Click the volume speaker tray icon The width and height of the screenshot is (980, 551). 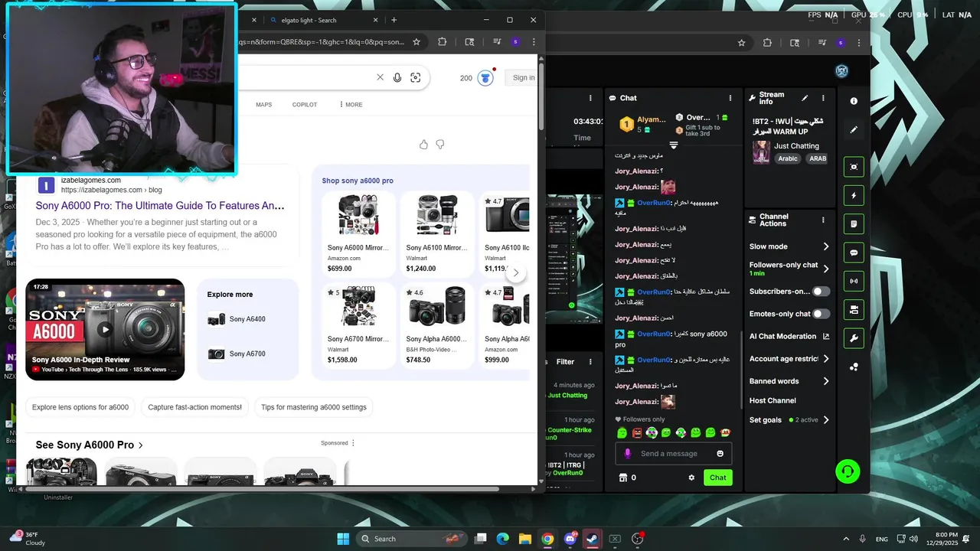coord(913,539)
